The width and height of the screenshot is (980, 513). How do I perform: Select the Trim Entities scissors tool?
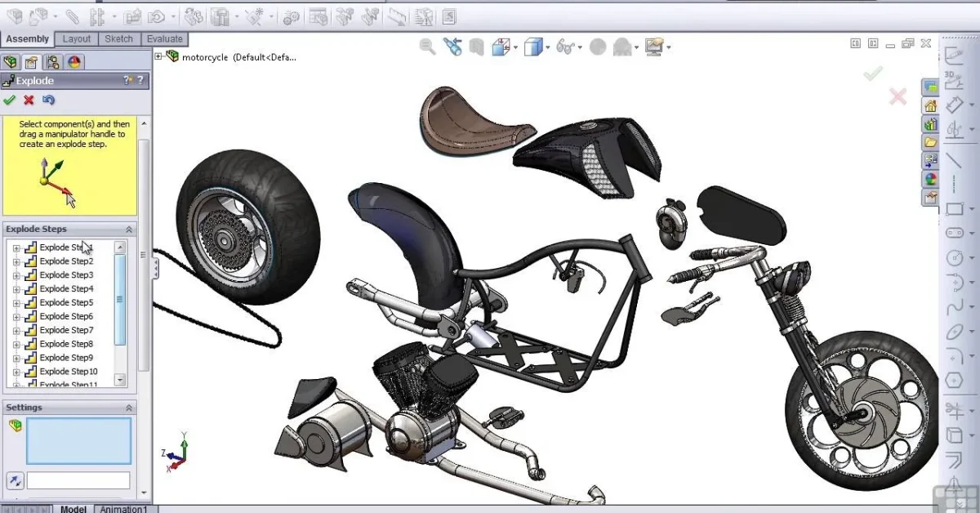pos(953,409)
